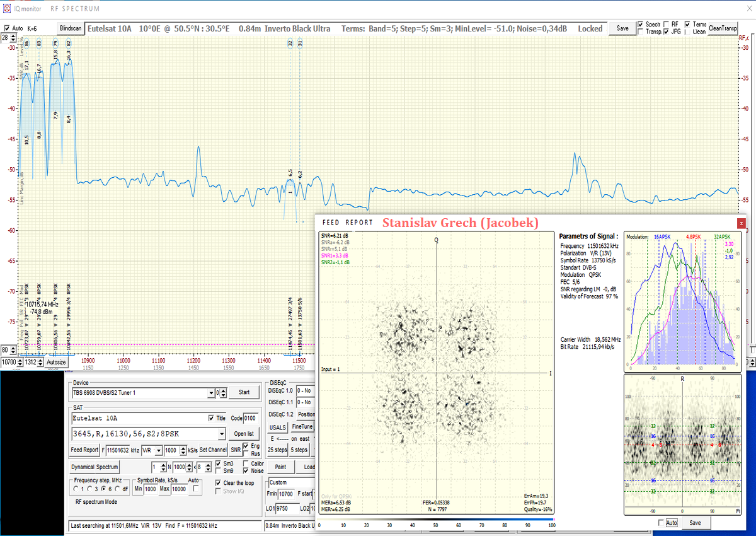The width and height of the screenshot is (756, 536).
Task: Click the IQ monitor title bar icon
Action: point(6,9)
